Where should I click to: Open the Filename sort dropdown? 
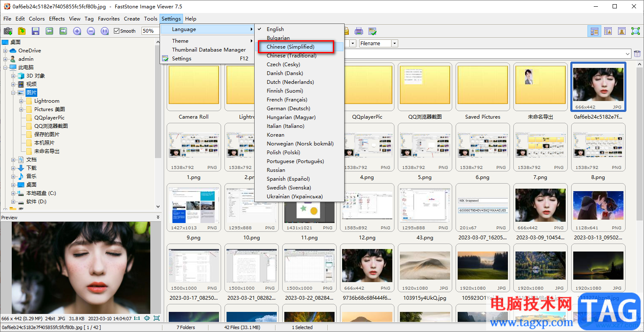coord(394,44)
